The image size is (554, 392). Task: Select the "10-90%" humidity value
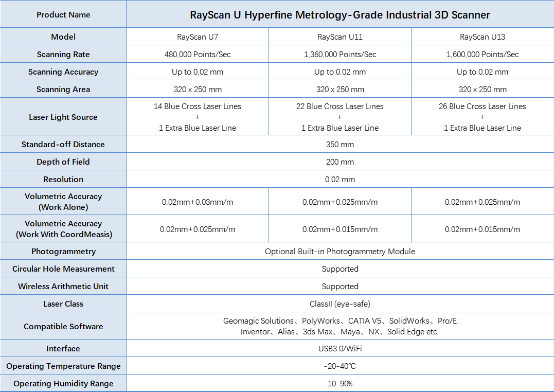coord(340,384)
